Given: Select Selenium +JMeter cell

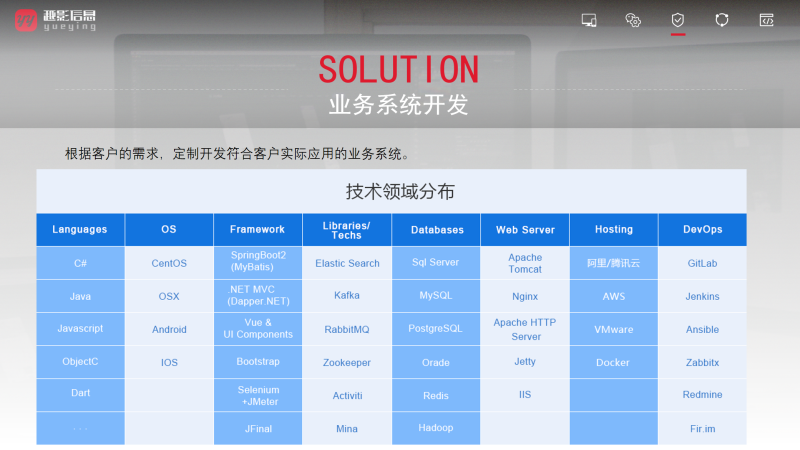Looking at the screenshot, I should [x=258, y=395].
